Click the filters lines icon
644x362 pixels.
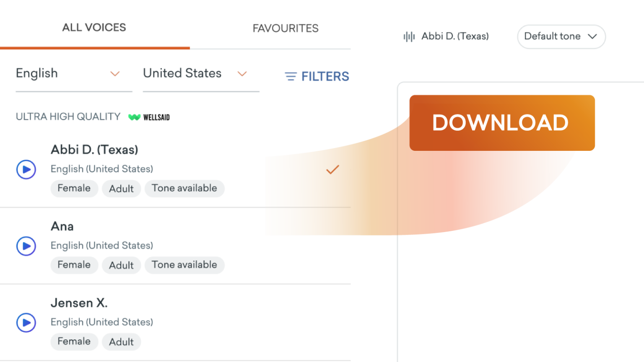(x=291, y=76)
